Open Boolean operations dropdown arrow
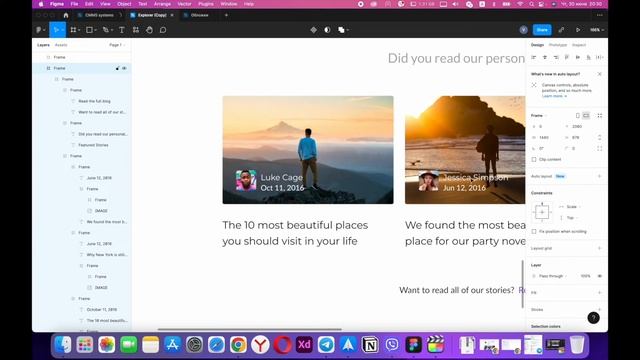This screenshot has width=640, height=360. (347, 30)
